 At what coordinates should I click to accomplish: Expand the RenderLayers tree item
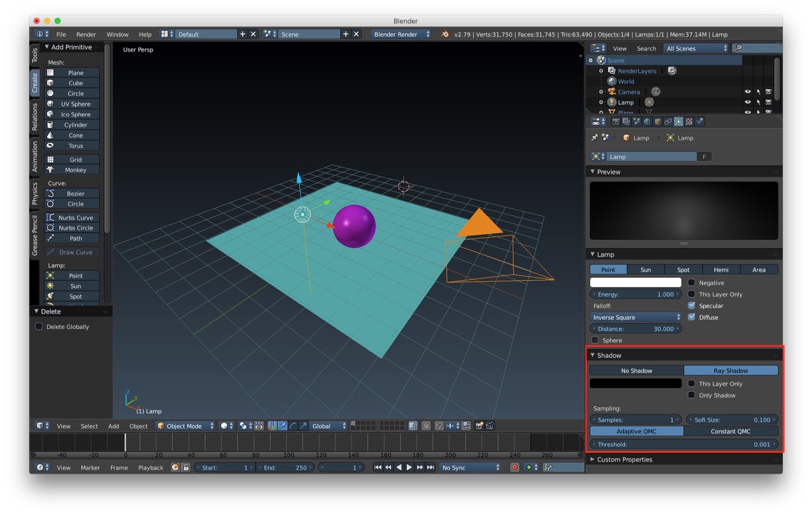[601, 71]
